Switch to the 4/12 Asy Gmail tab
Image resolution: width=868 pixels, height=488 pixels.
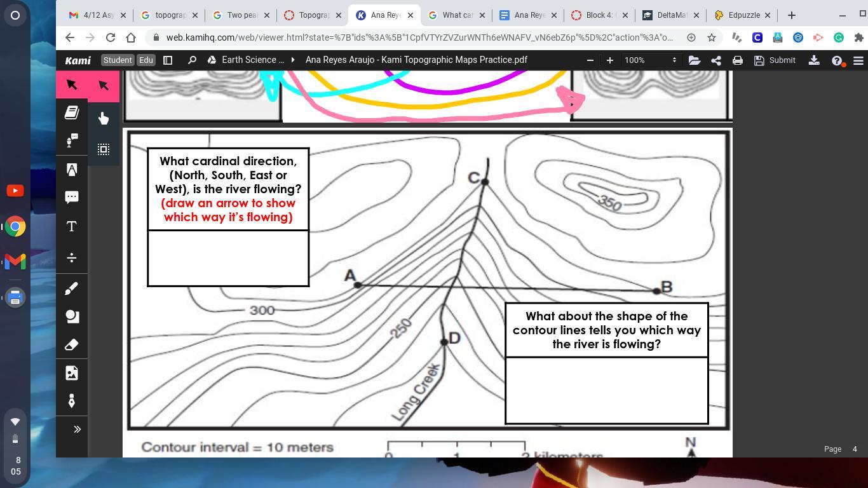(97, 15)
